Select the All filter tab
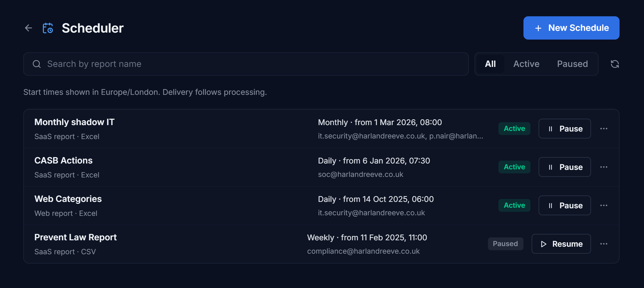Image resolution: width=644 pixels, height=288 pixels. pos(490,64)
